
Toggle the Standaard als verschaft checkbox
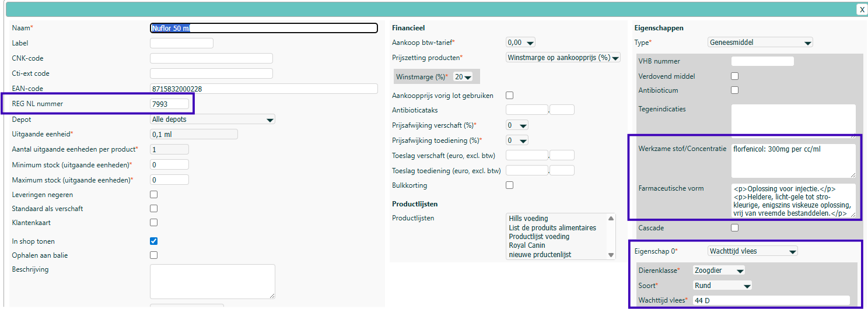coord(154,209)
